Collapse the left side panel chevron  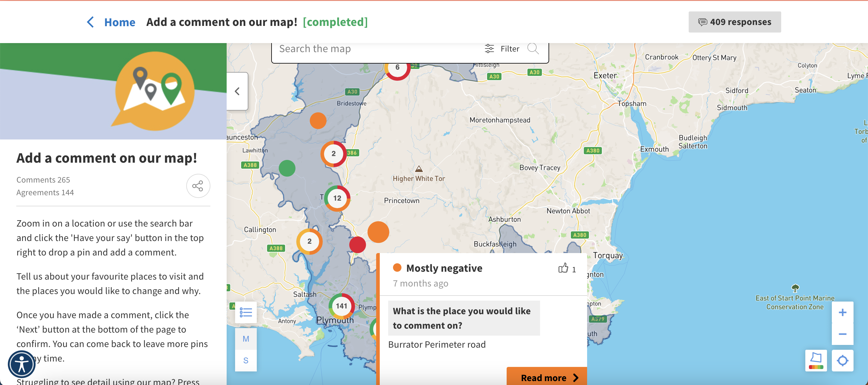[x=237, y=91]
